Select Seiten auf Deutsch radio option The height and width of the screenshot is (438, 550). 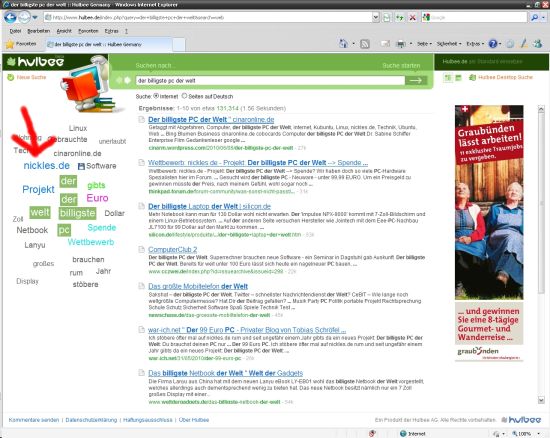(x=185, y=96)
